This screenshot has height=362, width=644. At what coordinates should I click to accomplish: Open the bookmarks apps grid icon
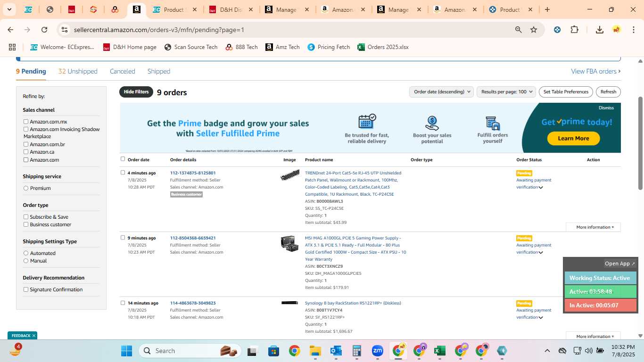(12, 47)
